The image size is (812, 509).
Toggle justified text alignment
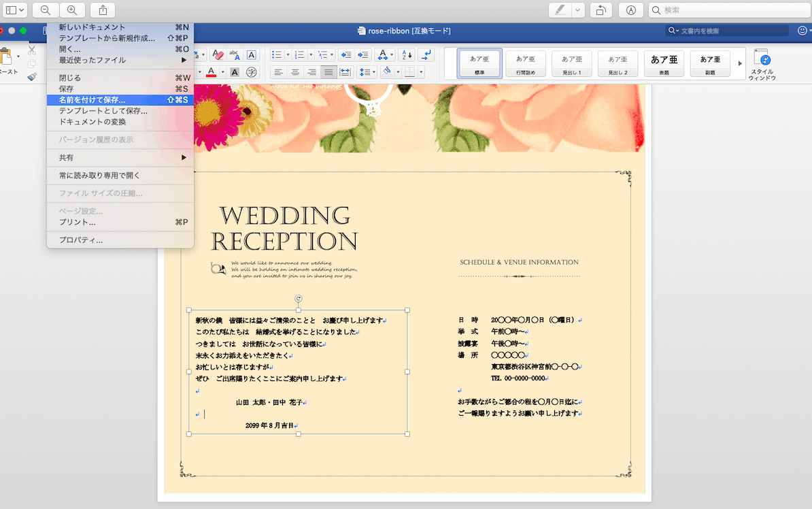coord(328,72)
